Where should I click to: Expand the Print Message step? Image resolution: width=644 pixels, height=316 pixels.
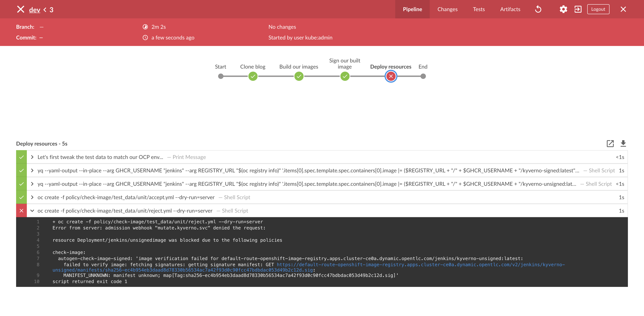(x=32, y=157)
